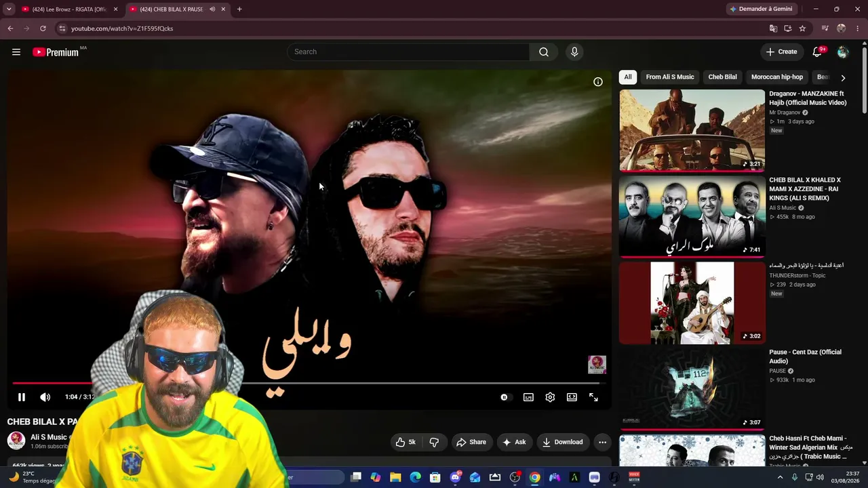Open Microsoft Store from the taskbar

point(435,477)
